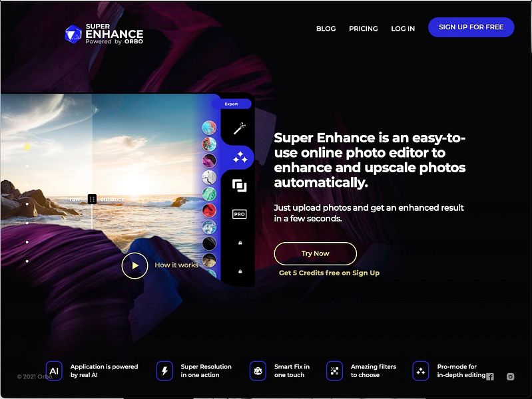Click the 'Super Resolution in one action' text

pyautogui.click(x=206, y=371)
